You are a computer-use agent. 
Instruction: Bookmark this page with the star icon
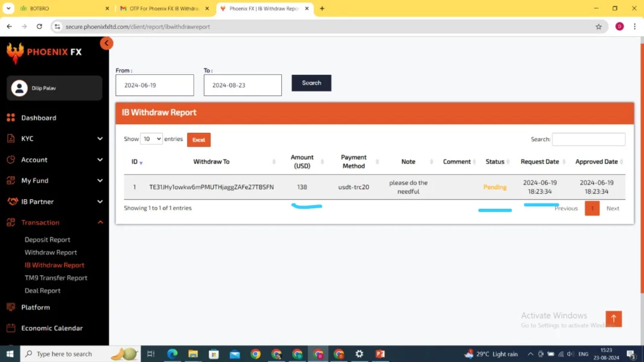click(598, 27)
